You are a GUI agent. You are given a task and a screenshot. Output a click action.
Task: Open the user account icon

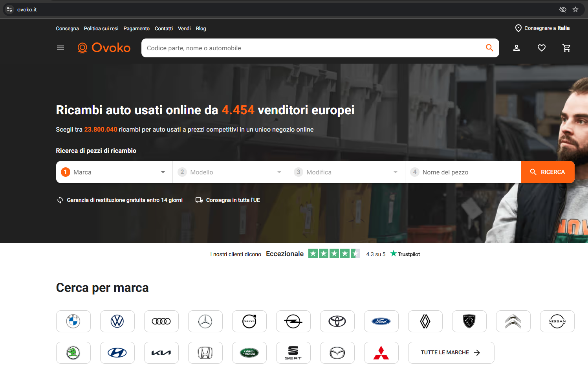coord(517,48)
